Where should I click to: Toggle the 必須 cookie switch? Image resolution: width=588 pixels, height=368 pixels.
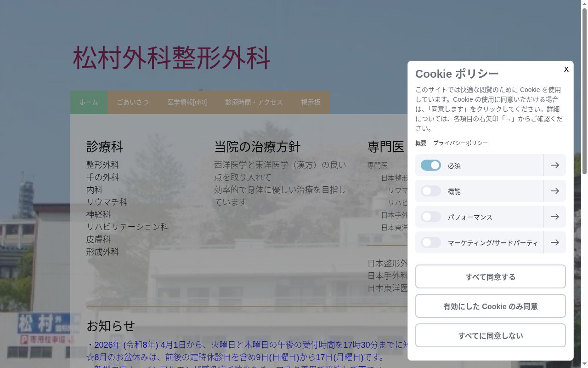(x=431, y=165)
